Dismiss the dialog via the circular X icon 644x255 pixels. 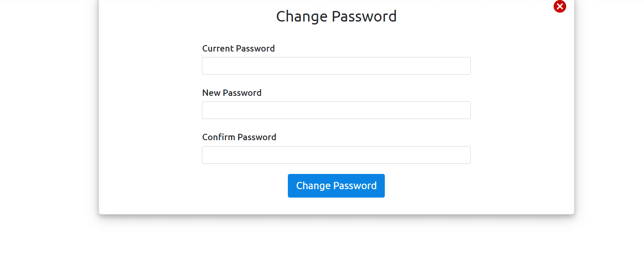point(559,6)
